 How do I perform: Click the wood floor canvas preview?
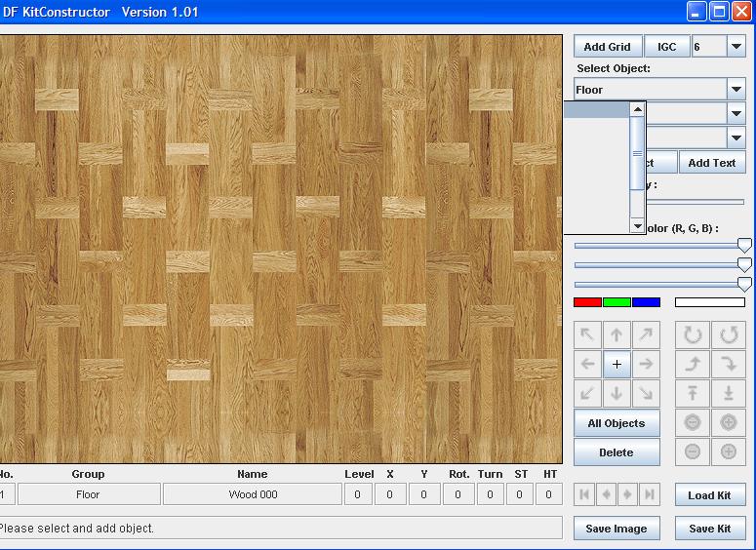click(281, 249)
